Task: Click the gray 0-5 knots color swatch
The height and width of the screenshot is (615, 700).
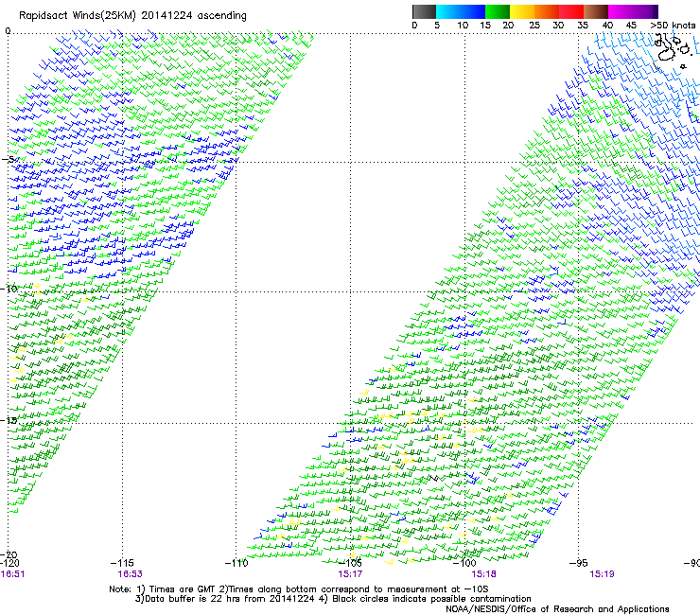Action: (x=424, y=11)
